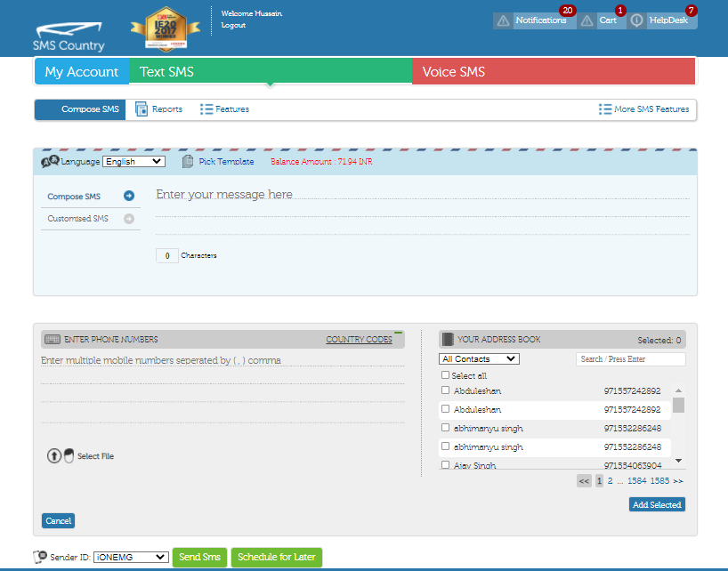Click the address book scrollbar down arrow

tap(678, 460)
